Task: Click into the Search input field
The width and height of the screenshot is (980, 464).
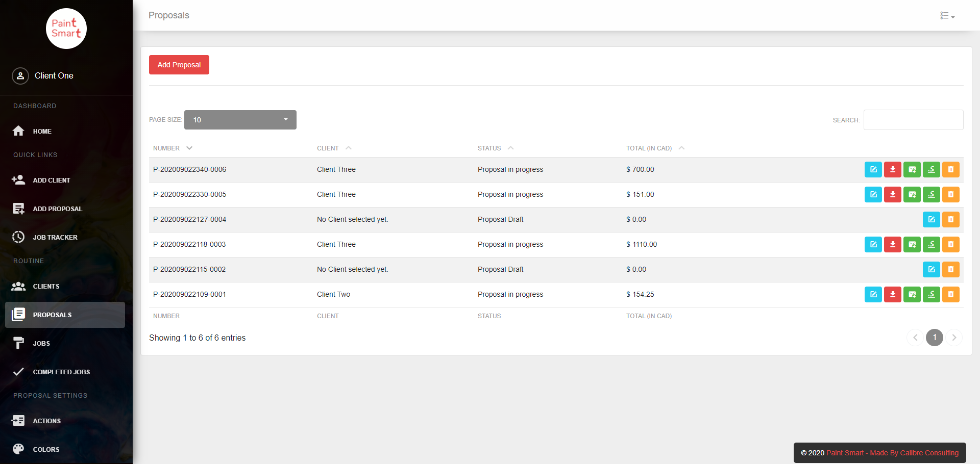Action: (x=913, y=120)
